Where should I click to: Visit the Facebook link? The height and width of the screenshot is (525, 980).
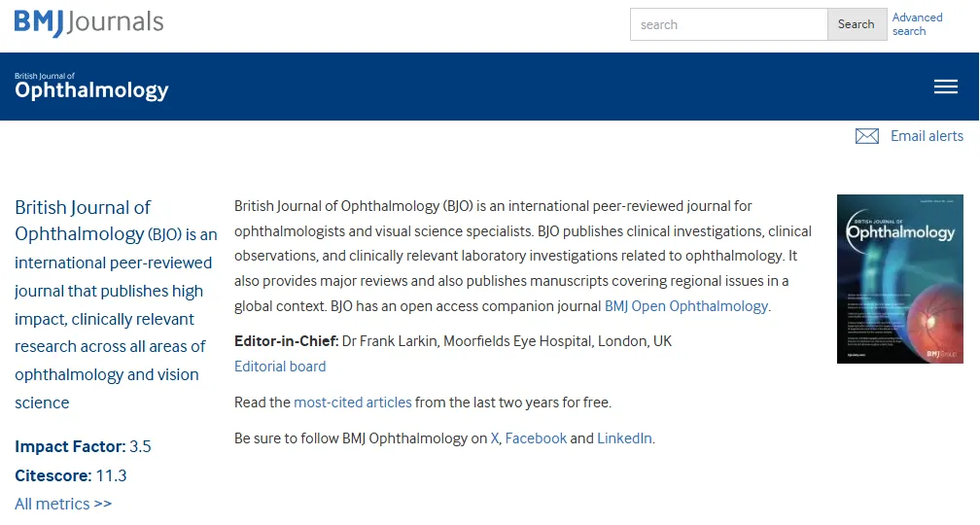coord(536,438)
